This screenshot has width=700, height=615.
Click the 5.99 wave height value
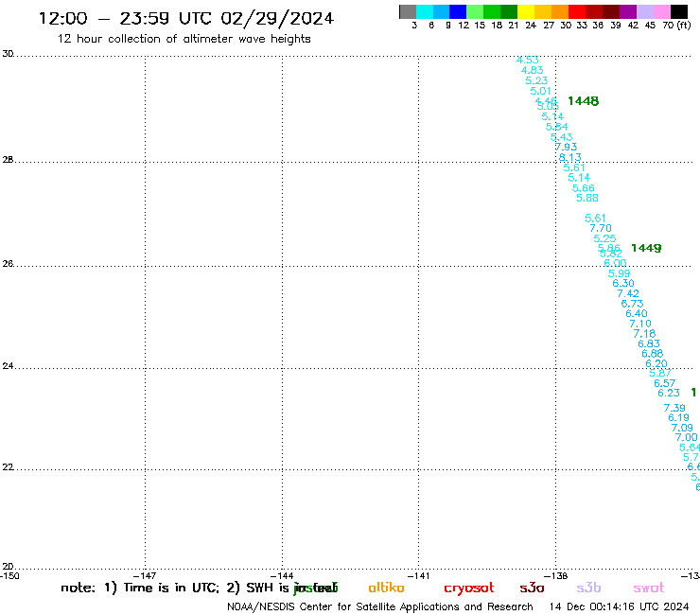point(620,273)
